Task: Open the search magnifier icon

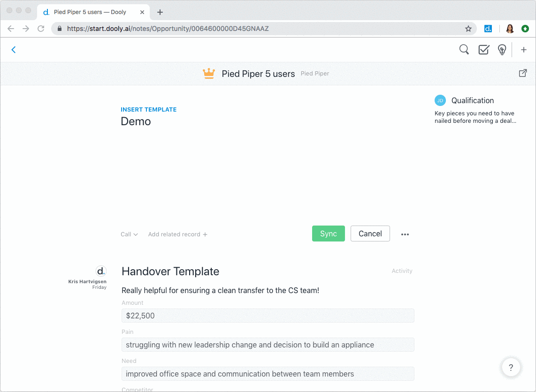Action: pyautogui.click(x=464, y=50)
